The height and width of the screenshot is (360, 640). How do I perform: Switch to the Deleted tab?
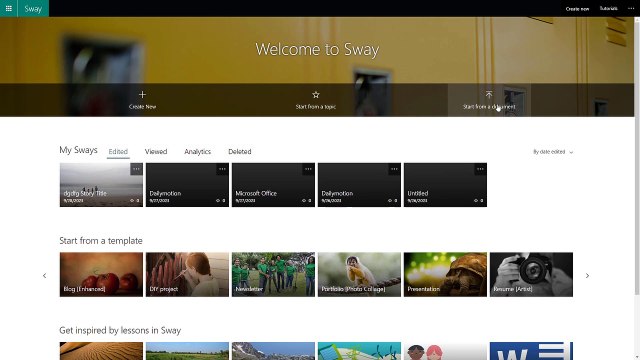[240, 151]
